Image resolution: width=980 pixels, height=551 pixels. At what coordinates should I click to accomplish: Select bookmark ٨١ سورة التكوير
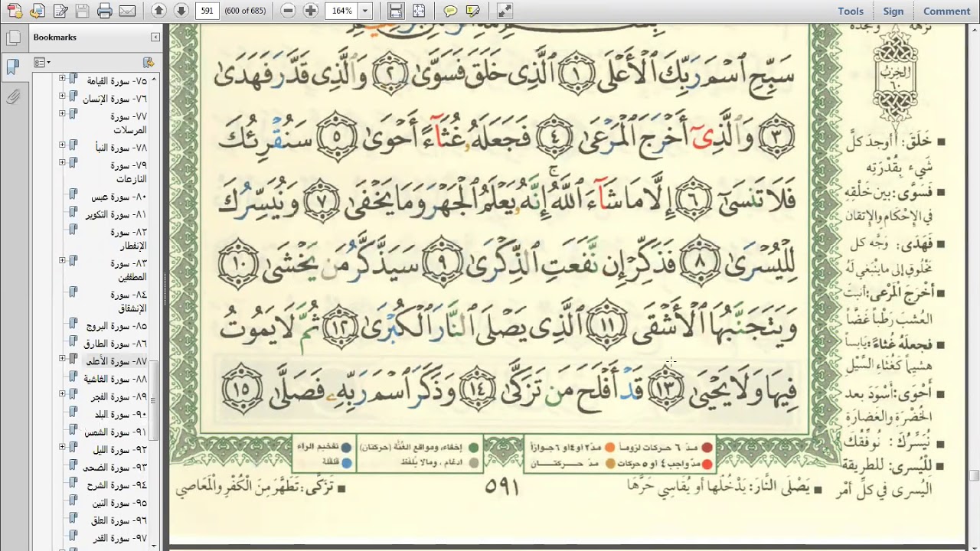[116, 215]
